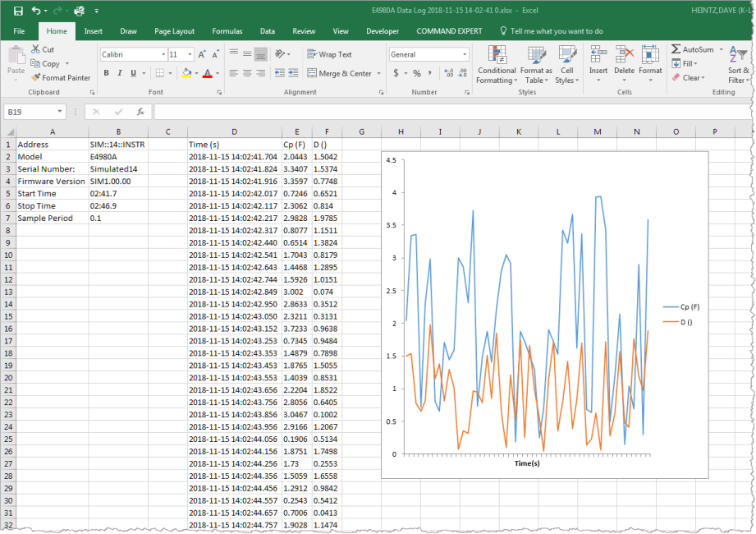Open the General number format dropdown
The width and height of the screenshot is (756, 534).
coord(465,54)
